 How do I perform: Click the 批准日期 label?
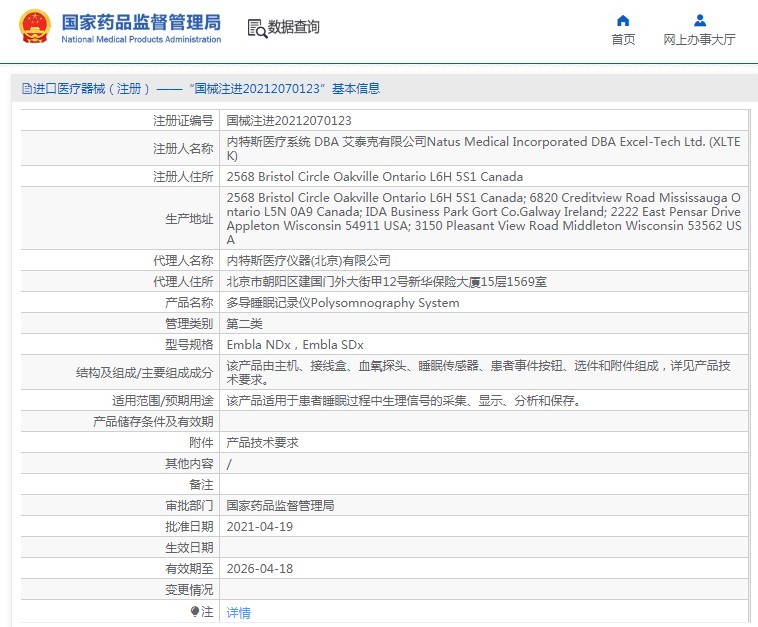click(189, 526)
